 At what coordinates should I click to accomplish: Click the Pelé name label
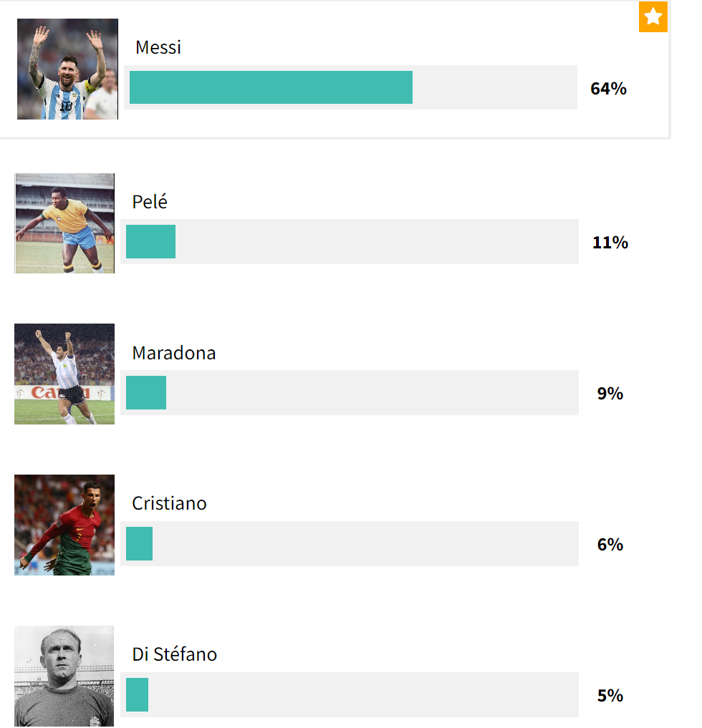[150, 202]
